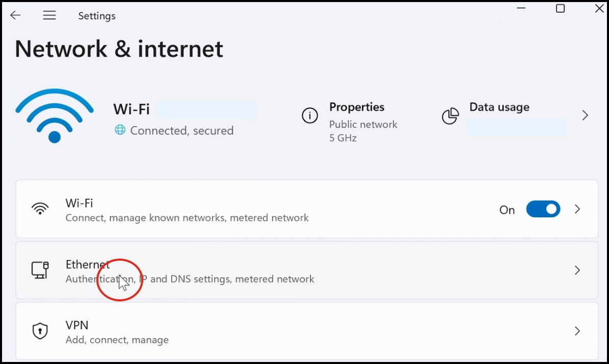This screenshot has height=364, width=609.
Task: Open VPN add, connect, manage settings
Action: click(x=117, y=332)
